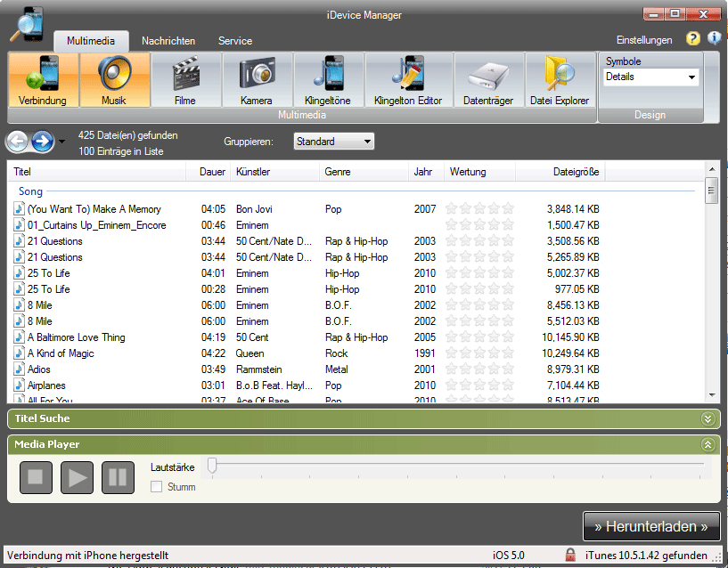Go back with the left arrow button
Image resolution: width=728 pixels, height=568 pixels.
click(x=18, y=141)
